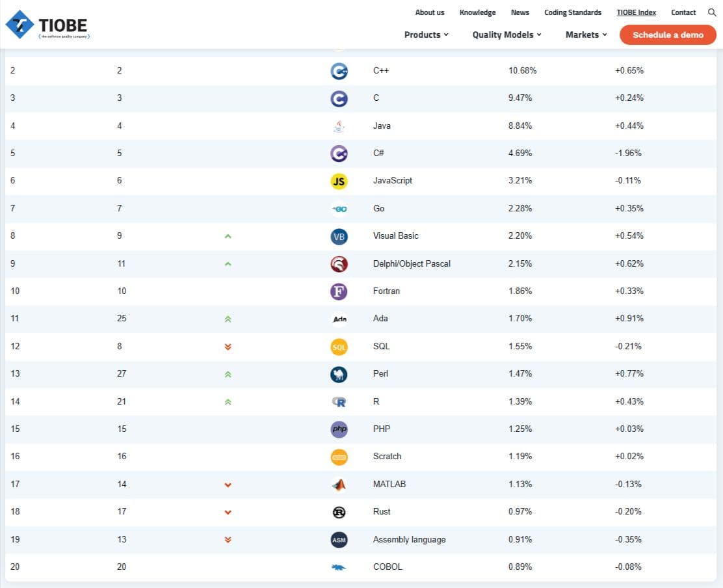This screenshot has height=588, width=723.
Task: Click the PHP logo icon
Action: [x=339, y=429]
